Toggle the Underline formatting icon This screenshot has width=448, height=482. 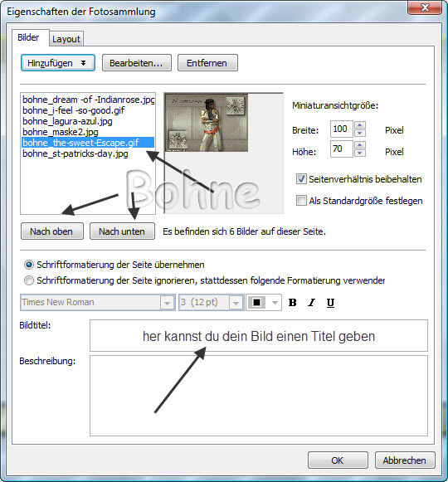coord(330,303)
